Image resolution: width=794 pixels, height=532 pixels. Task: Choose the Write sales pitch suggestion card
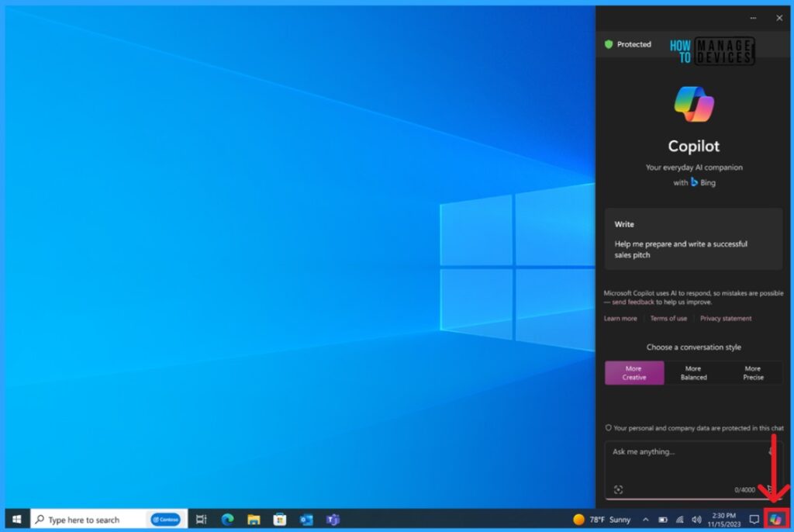pyautogui.click(x=693, y=239)
